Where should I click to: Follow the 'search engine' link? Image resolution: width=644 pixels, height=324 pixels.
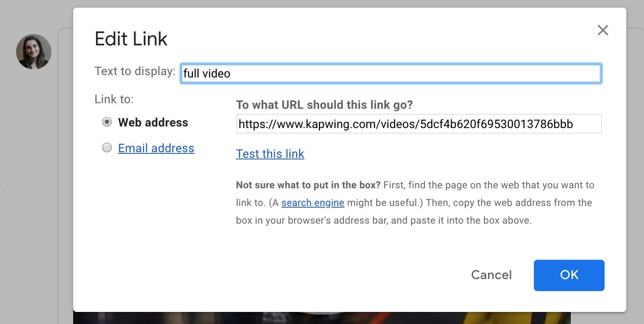(x=313, y=203)
